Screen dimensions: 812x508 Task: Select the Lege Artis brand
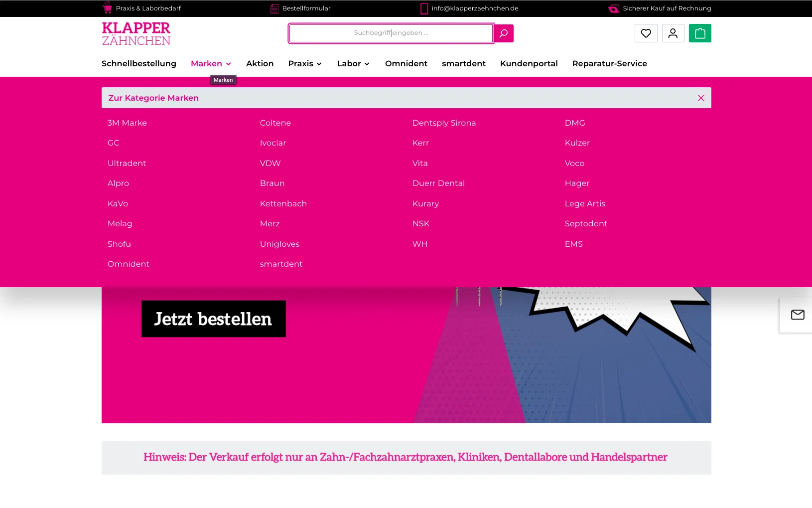point(585,203)
